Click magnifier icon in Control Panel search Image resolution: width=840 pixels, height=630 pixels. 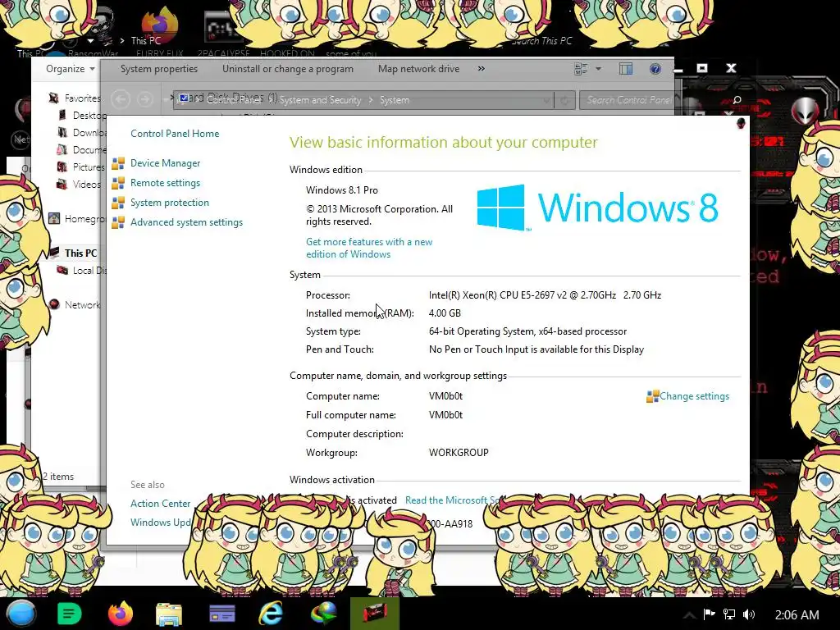click(737, 100)
